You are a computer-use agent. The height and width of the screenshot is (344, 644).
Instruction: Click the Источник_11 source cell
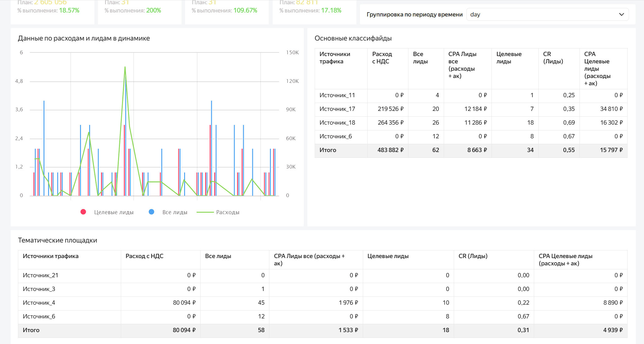[337, 95]
